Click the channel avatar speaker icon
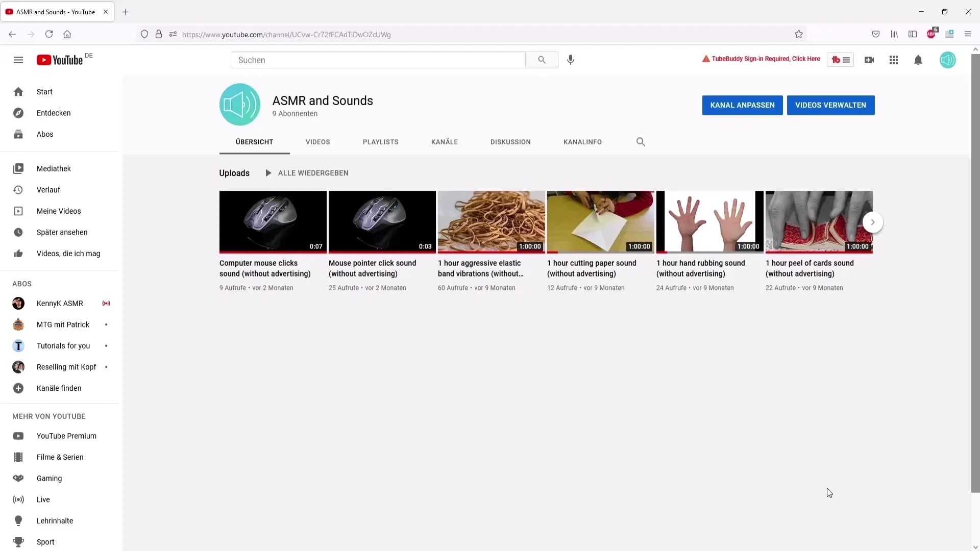This screenshot has height=551, width=980. click(x=239, y=105)
